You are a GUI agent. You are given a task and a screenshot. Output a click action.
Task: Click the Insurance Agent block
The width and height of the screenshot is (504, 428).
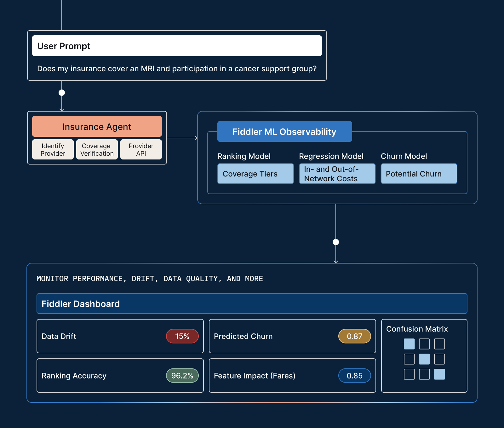pos(97,126)
